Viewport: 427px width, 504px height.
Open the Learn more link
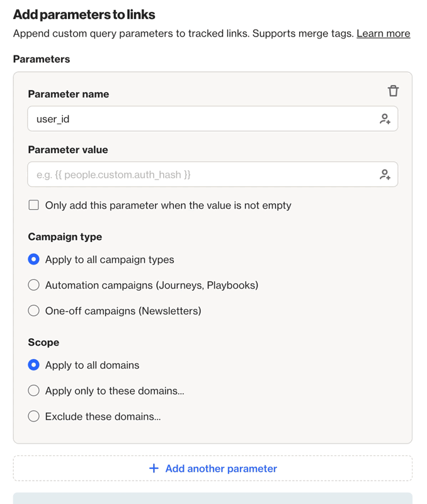click(383, 33)
